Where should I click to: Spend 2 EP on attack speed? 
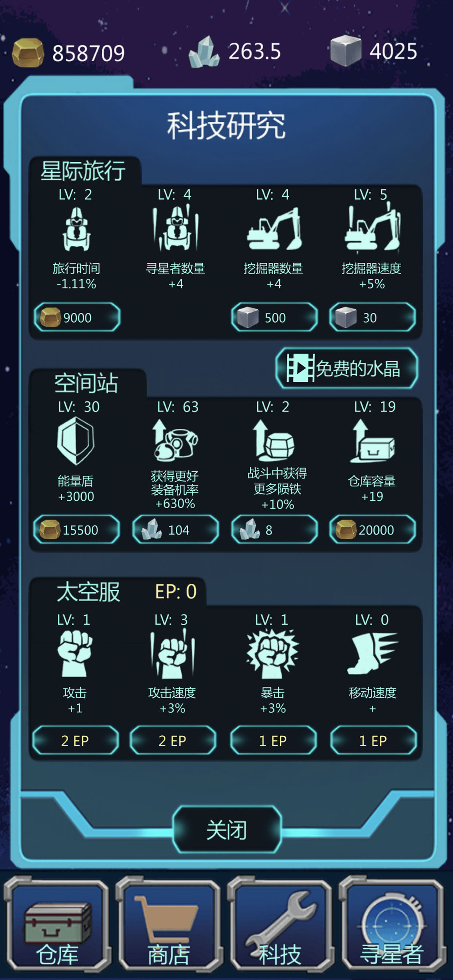[x=173, y=740]
